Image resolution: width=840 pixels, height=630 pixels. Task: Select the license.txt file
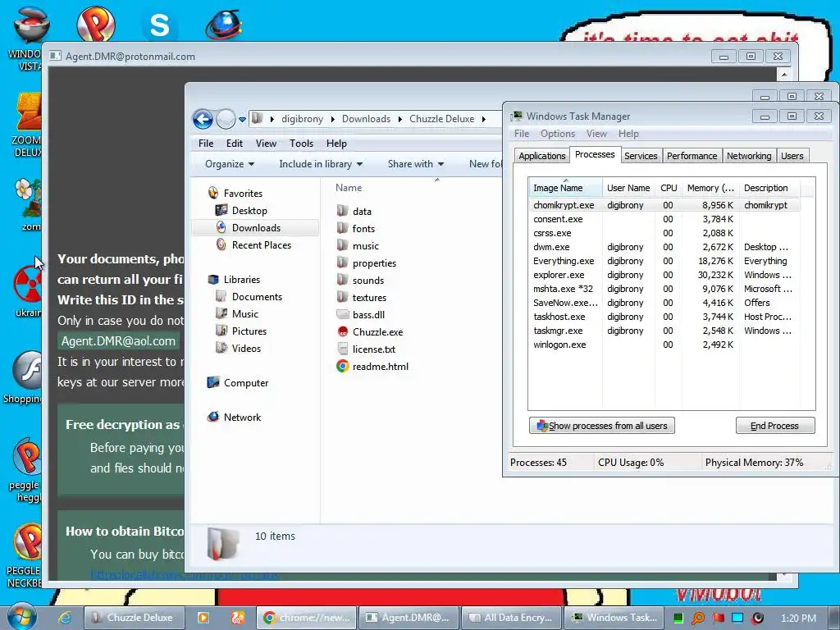click(373, 349)
